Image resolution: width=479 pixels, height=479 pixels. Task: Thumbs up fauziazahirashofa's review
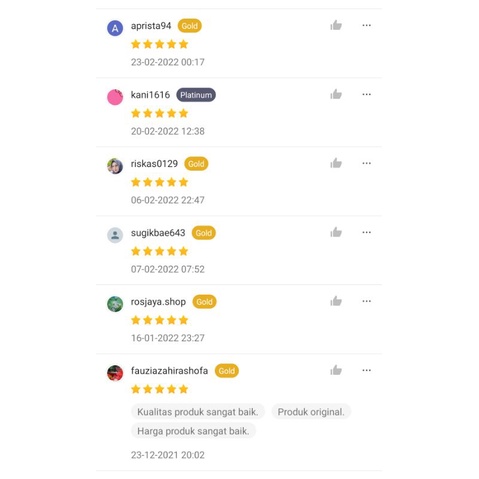pos(336,370)
